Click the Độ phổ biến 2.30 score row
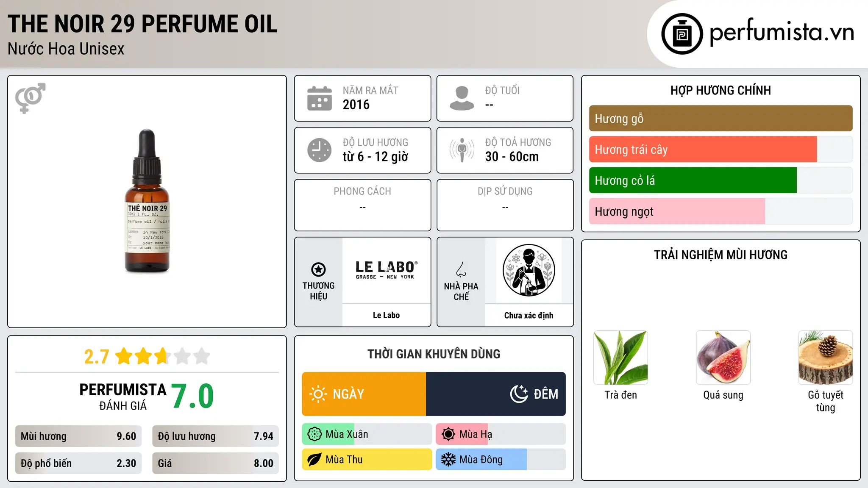Image resolution: width=868 pixels, height=488 pixels. 78,463
